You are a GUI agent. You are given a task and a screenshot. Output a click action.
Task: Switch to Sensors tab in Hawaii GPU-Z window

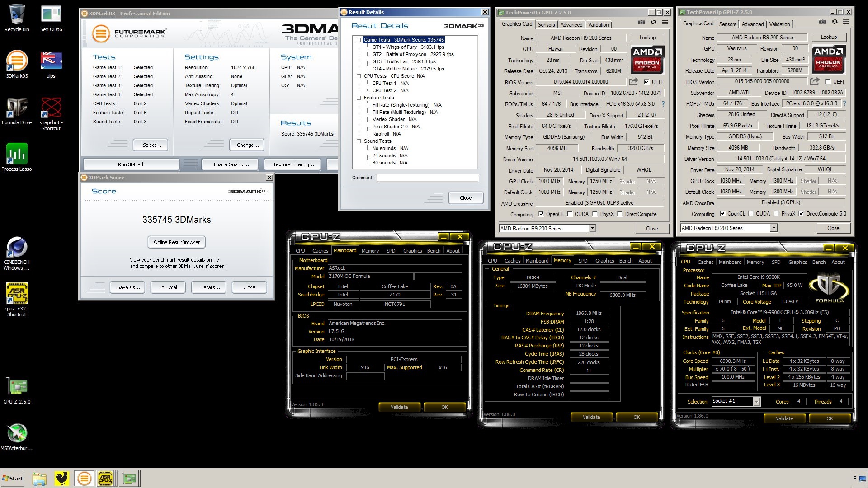tap(546, 25)
